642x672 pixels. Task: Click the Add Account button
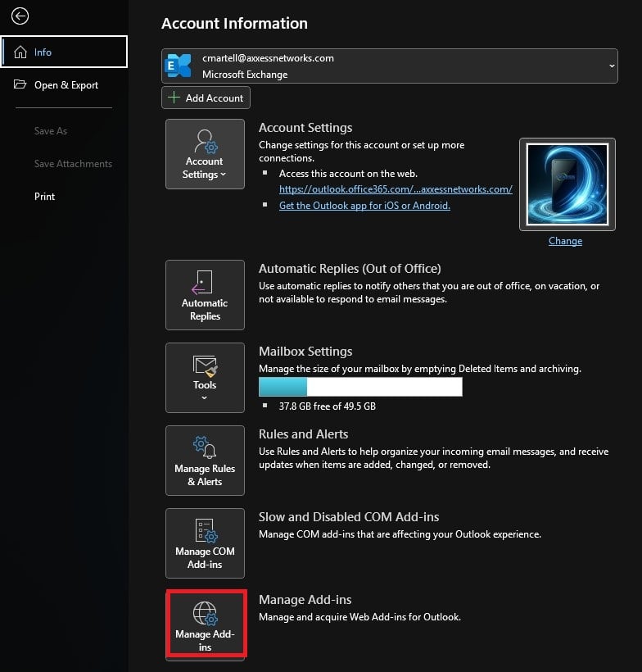pyautogui.click(x=206, y=98)
